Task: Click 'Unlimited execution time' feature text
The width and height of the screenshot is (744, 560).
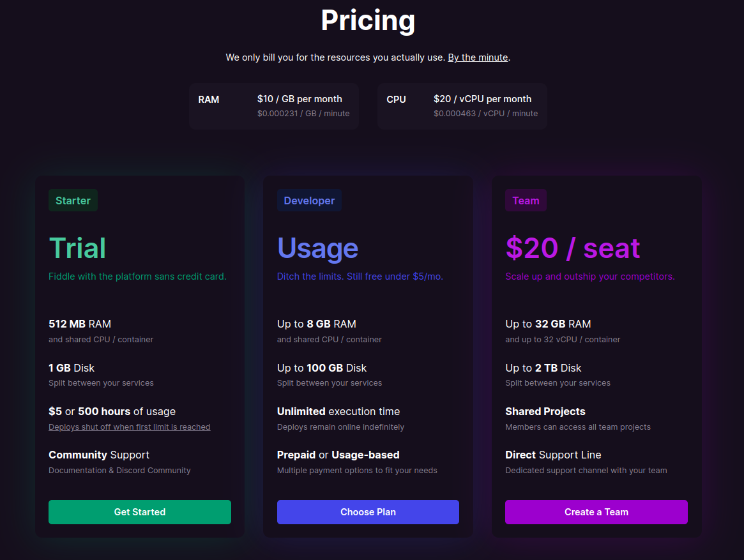Action: pyautogui.click(x=338, y=411)
